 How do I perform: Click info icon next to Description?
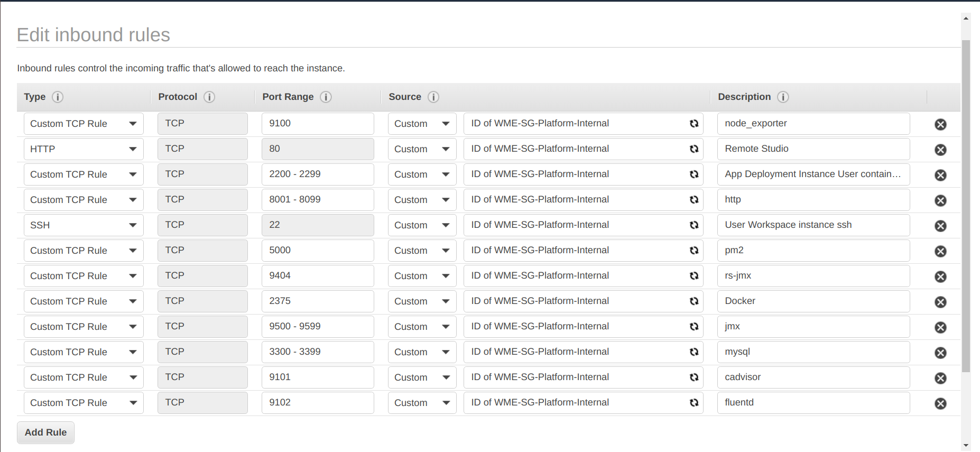(783, 97)
